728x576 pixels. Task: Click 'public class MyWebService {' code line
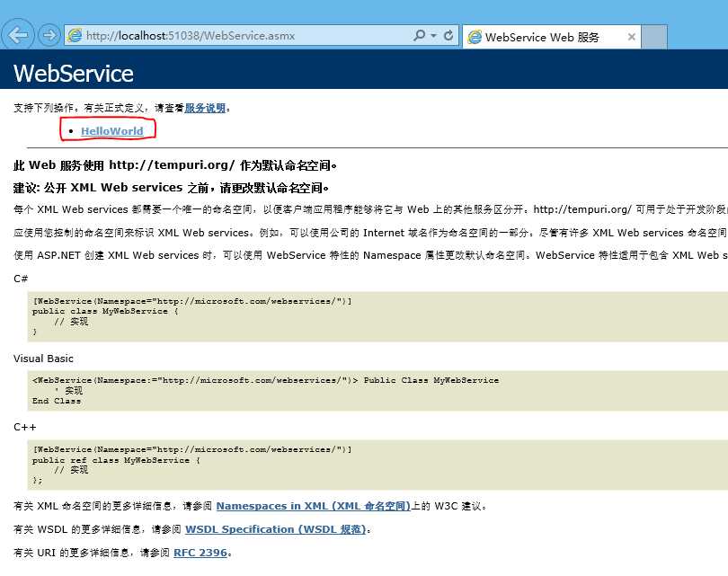[x=105, y=312]
